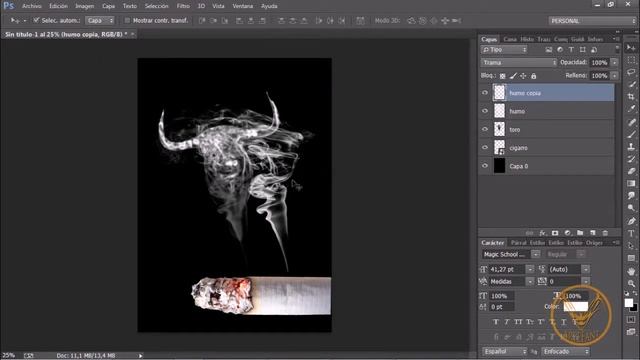This screenshot has height=360, width=640.
Task: Create new adjustment layer icon
Action: click(x=567, y=233)
